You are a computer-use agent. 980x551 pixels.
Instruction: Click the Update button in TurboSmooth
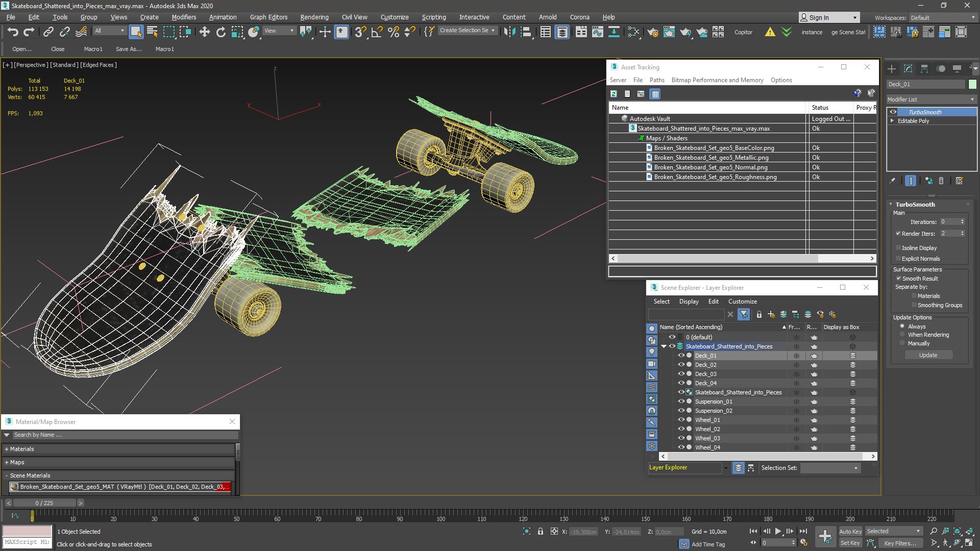[928, 355]
